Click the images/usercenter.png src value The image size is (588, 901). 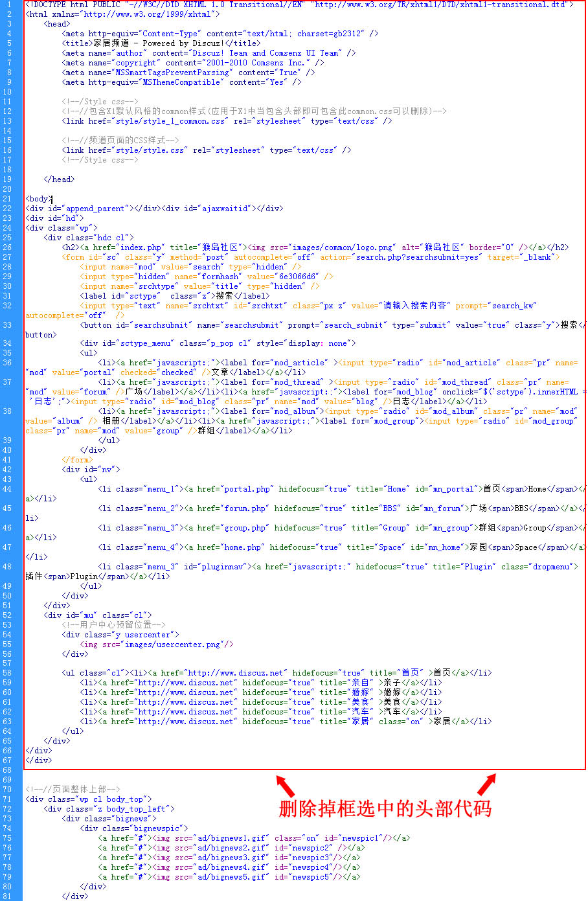click(172, 644)
